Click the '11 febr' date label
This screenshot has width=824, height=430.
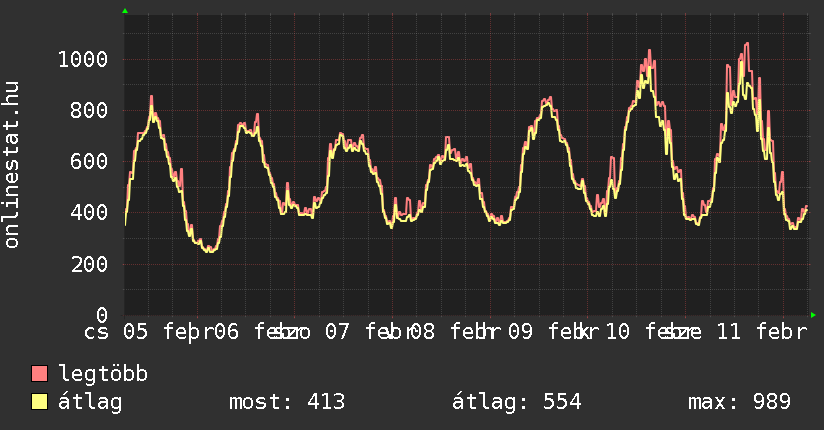[x=750, y=332]
